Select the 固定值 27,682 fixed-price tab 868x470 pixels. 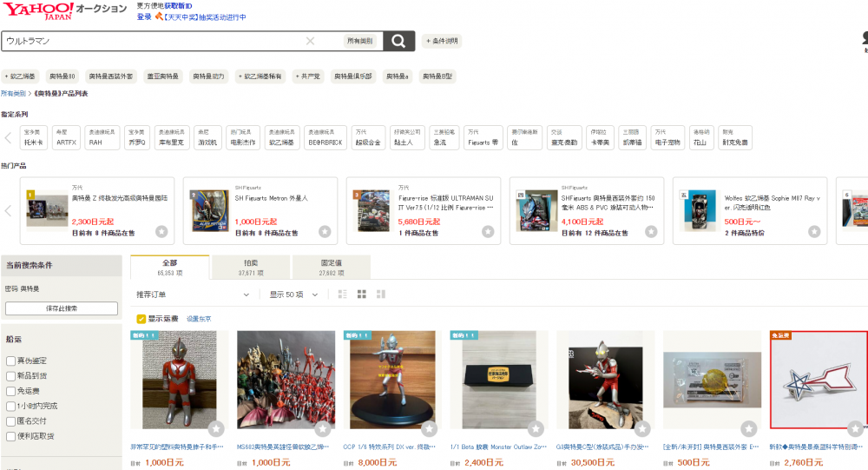click(331, 268)
